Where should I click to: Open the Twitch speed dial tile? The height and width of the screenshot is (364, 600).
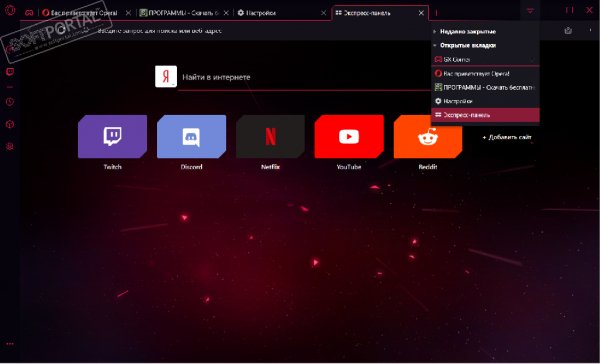pyautogui.click(x=112, y=136)
